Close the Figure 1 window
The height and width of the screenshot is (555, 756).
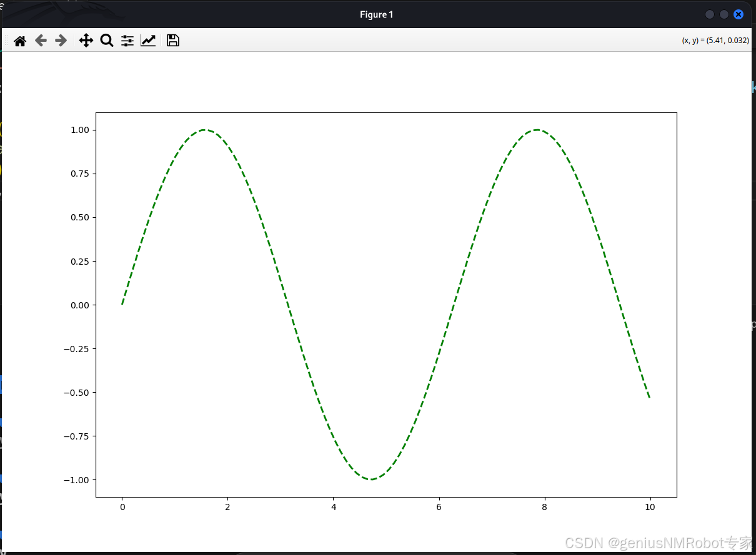[x=739, y=14]
